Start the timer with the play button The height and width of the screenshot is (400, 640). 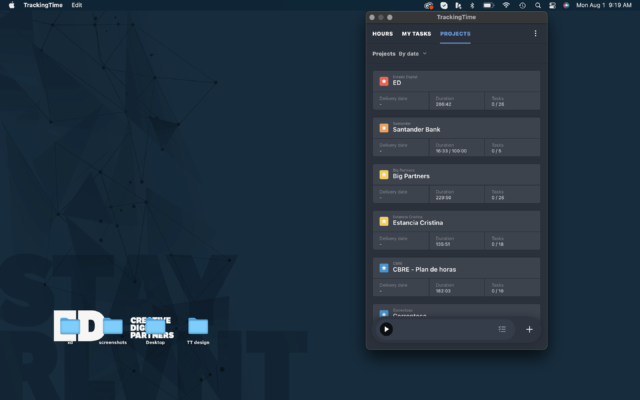tap(386, 329)
